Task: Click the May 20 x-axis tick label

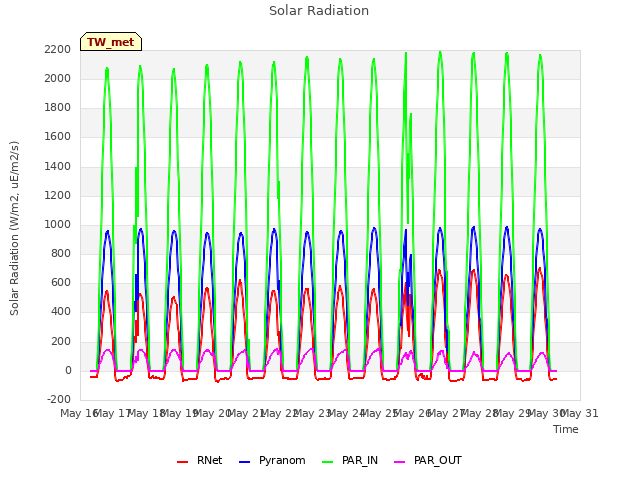Action: [x=213, y=413]
